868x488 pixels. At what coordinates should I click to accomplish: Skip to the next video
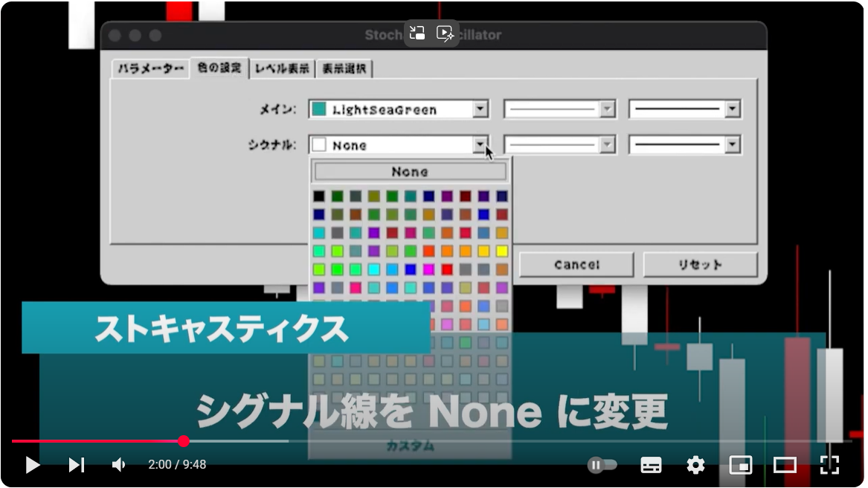click(x=77, y=465)
